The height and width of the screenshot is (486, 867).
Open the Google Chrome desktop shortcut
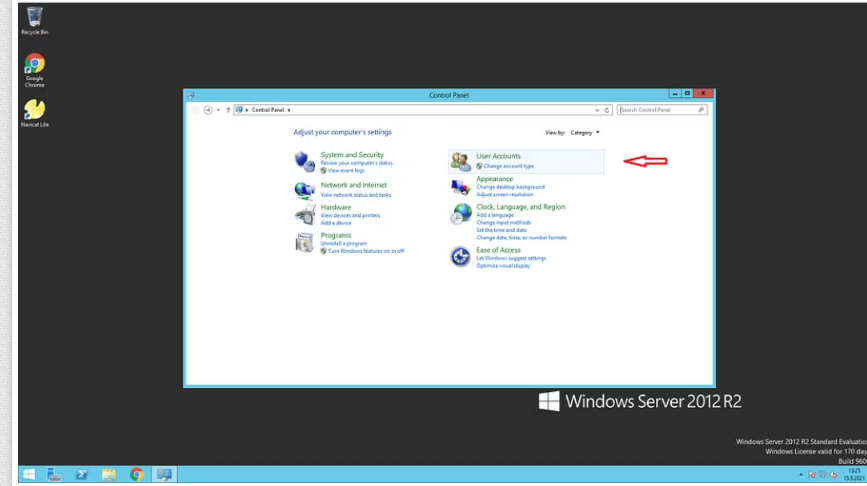34,70
